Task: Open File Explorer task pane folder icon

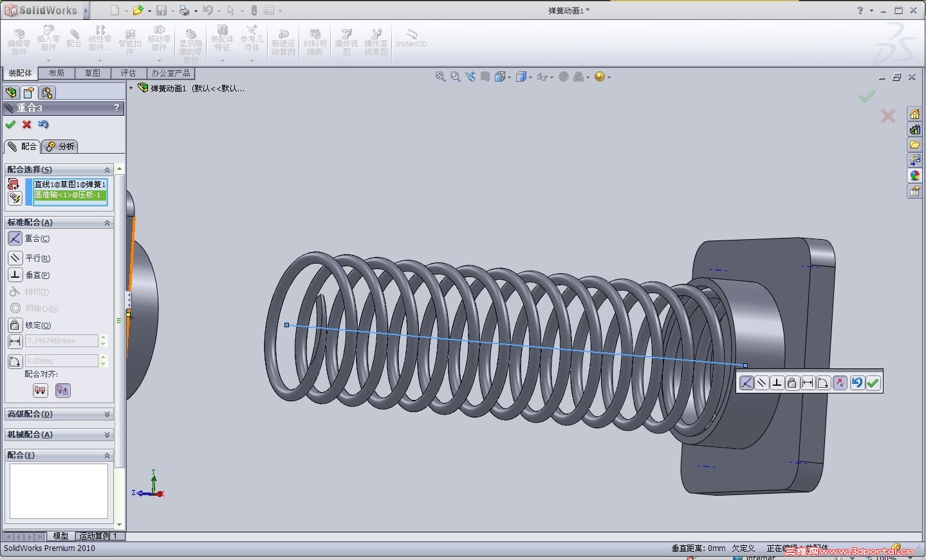Action: [914, 145]
